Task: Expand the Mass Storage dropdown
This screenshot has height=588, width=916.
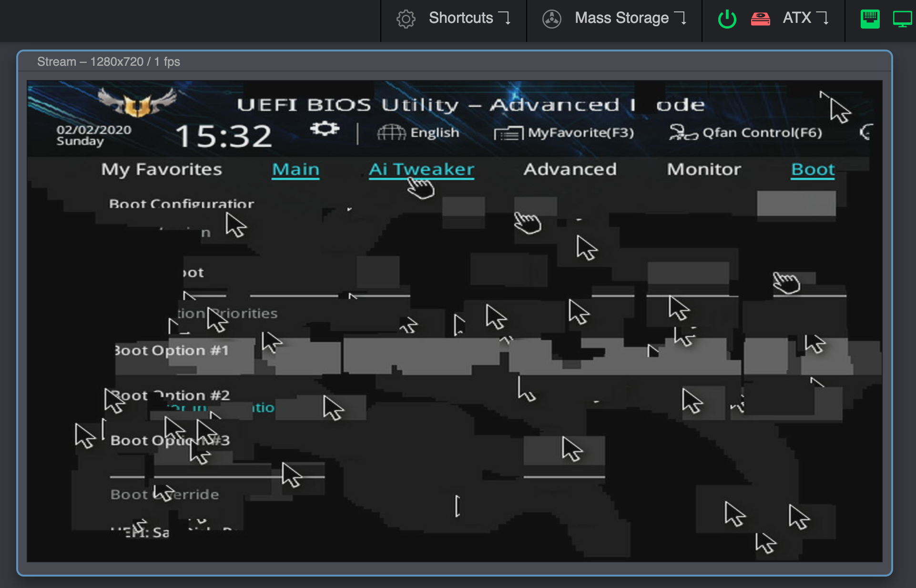Action: coord(682,18)
